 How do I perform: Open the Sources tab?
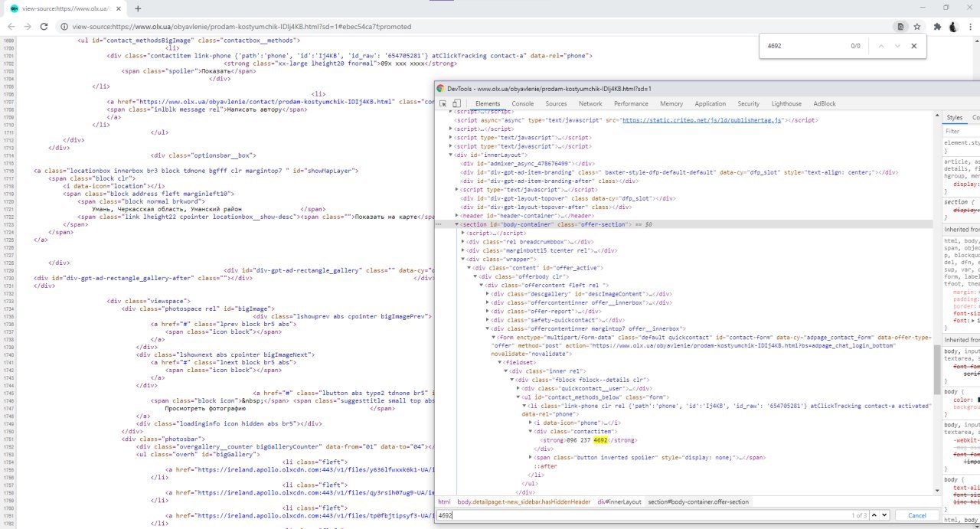coord(556,103)
